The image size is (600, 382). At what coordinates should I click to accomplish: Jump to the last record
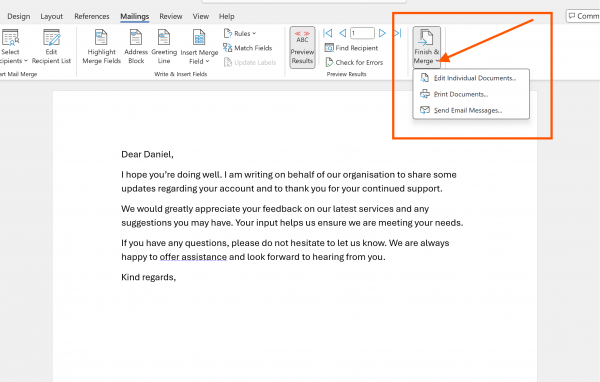[x=398, y=33]
